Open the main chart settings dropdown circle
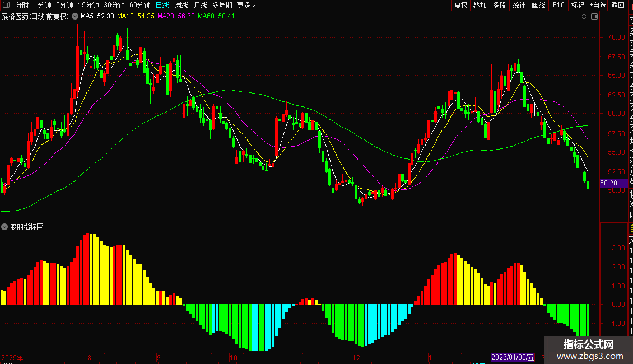 [75, 17]
